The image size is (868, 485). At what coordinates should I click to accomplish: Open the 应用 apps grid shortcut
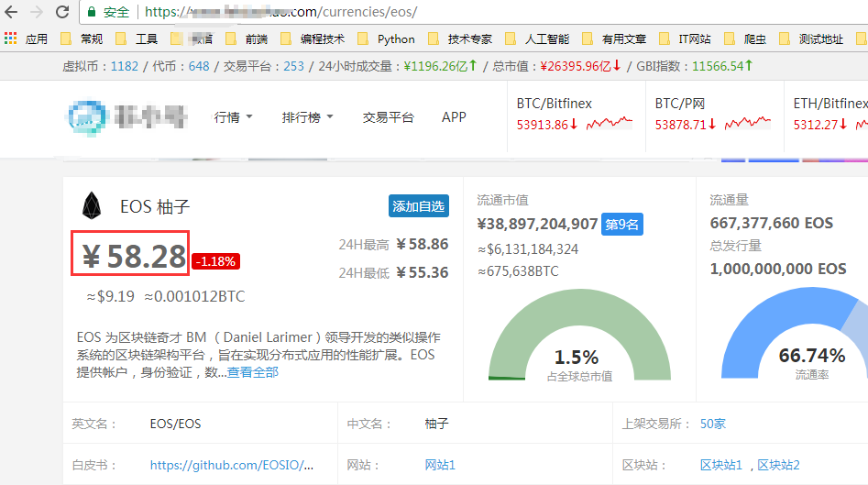26,39
